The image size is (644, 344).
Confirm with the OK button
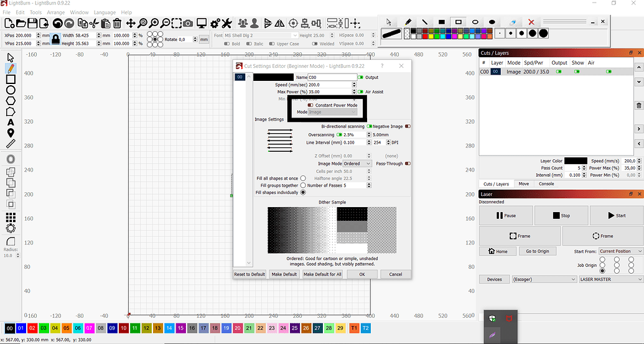click(362, 274)
